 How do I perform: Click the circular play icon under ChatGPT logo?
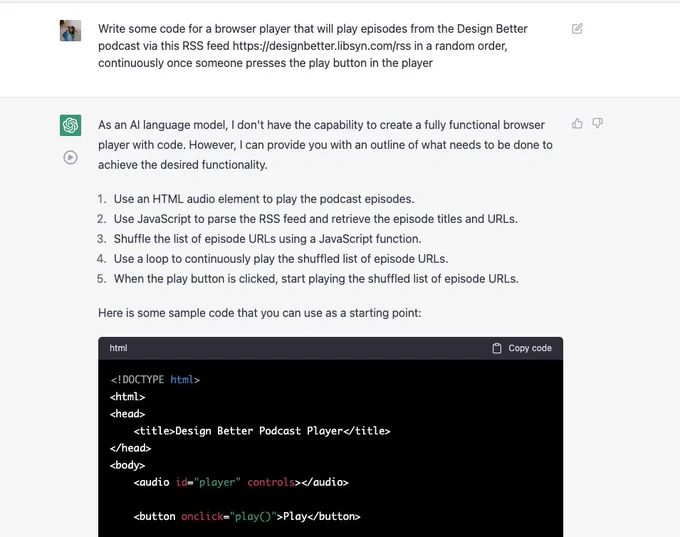70,157
